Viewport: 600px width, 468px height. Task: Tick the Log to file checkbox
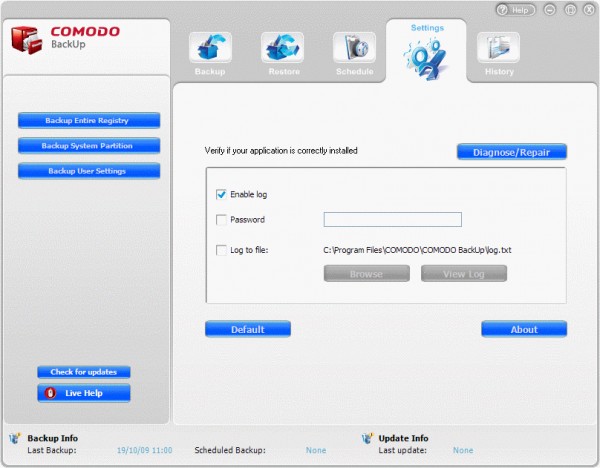coord(221,250)
